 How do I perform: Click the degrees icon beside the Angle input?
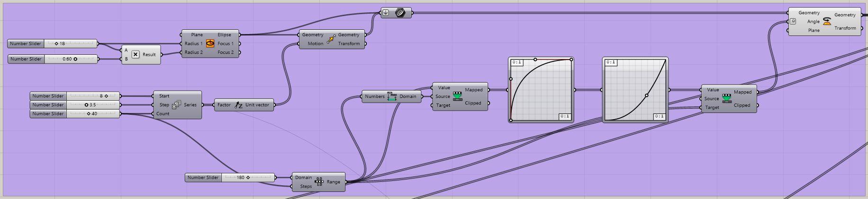(793, 21)
